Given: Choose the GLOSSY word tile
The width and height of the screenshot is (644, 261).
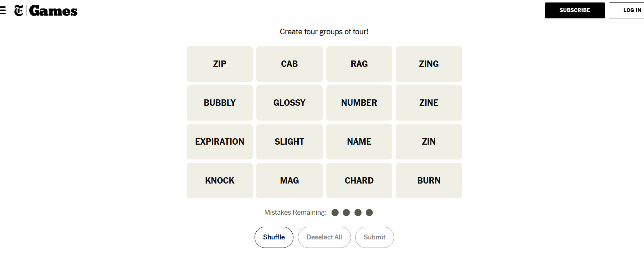Looking at the screenshot, I should click(x=289, y=103).
